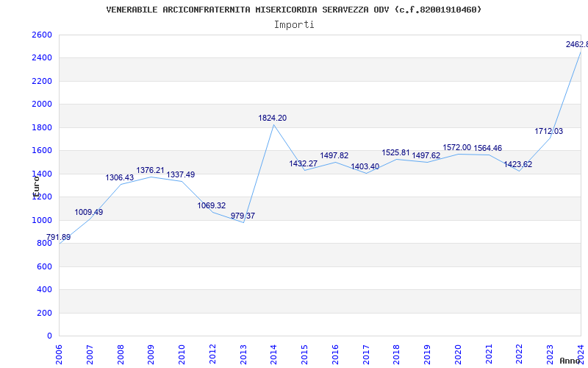Image resolution: width=588 pixels, height=368 pixels.
Task: Click the y-axis tick 400
Action: click(x=44, y=290)
